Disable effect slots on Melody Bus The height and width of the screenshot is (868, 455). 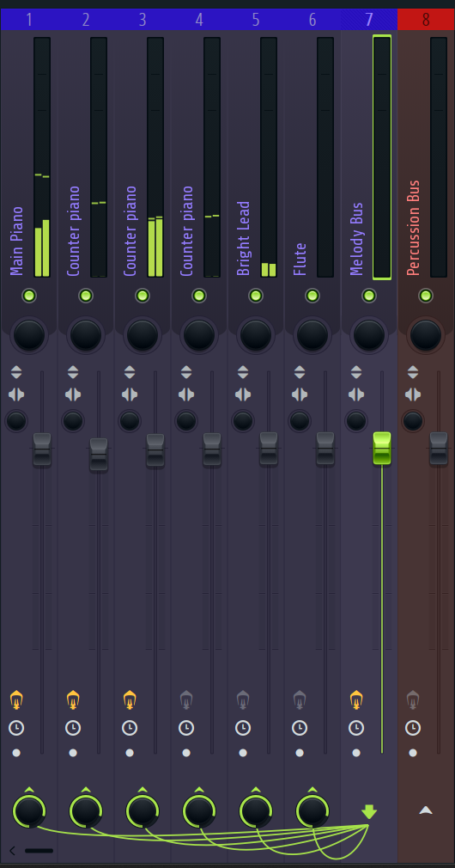point(356,700)
